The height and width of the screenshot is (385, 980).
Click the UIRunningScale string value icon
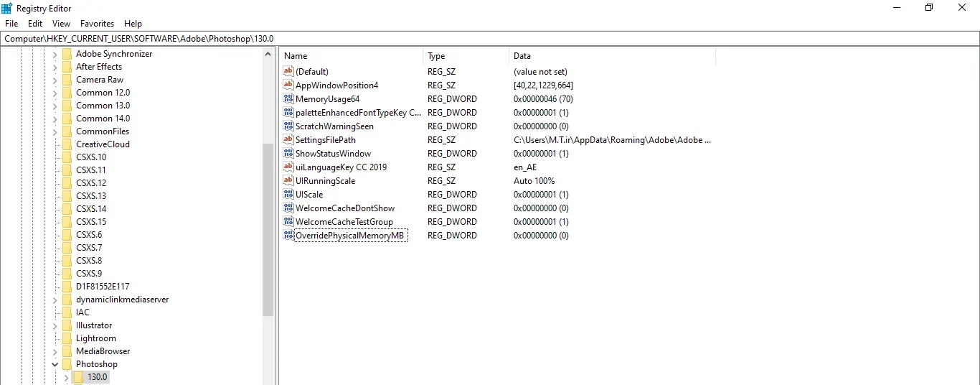(x=288, y=181)
